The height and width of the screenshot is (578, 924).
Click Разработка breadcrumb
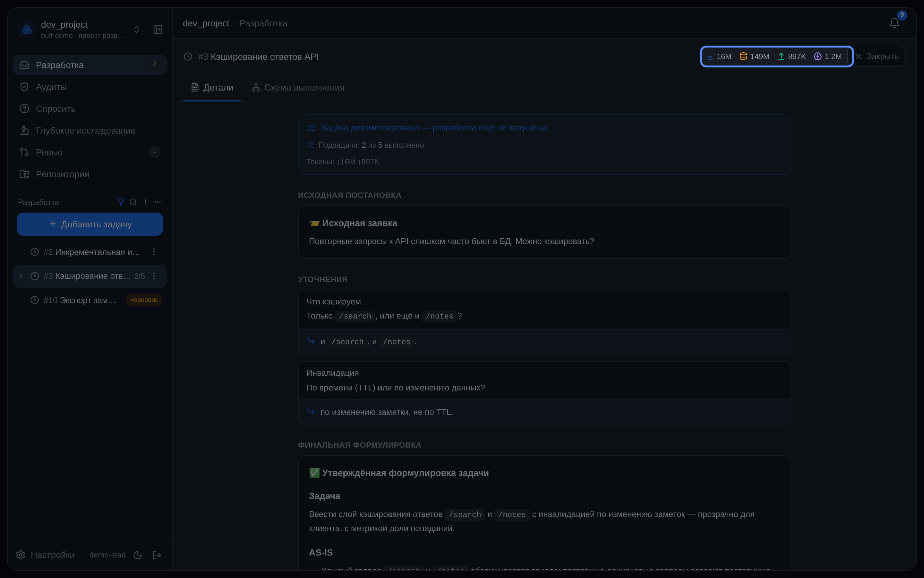(x=263, y=23)
